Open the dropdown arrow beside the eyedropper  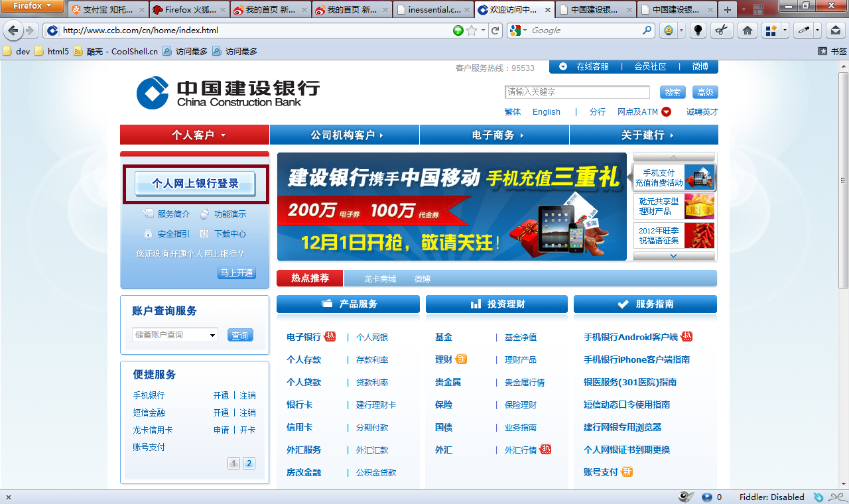pos(817,31)
